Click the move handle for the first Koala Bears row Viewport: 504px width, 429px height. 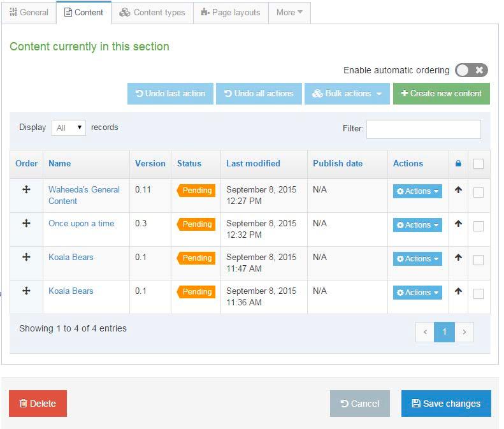coord(26,257)
